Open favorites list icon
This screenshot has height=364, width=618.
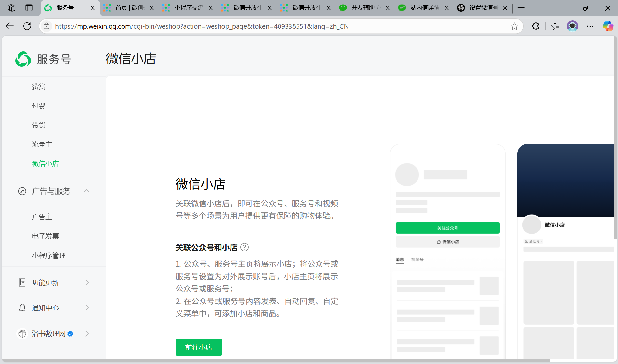coord(555,26)
